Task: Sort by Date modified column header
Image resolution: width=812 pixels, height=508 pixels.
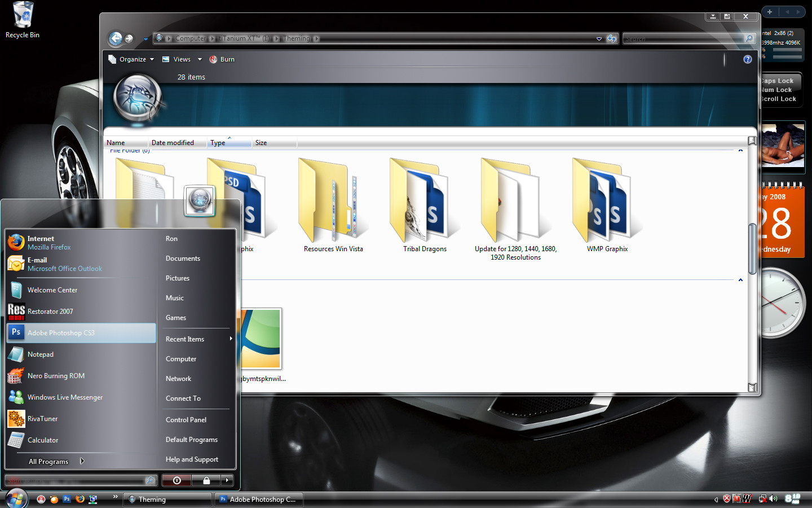Action: tap(178, 143)
